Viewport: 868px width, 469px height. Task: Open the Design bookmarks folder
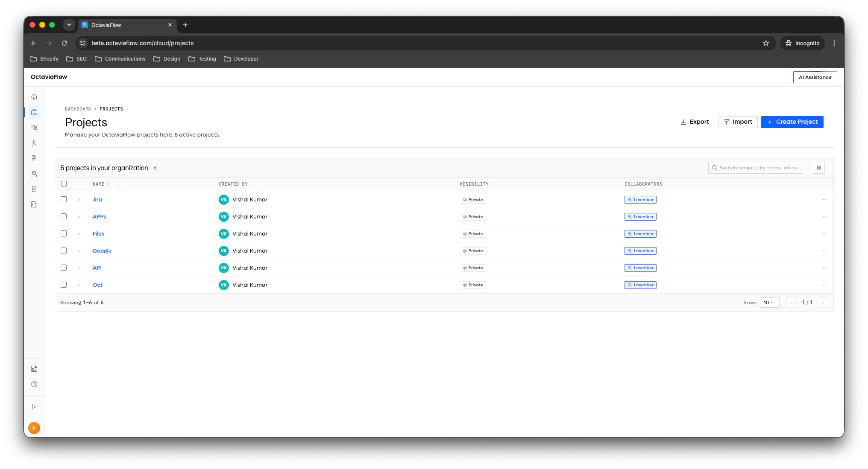point(167,59)
